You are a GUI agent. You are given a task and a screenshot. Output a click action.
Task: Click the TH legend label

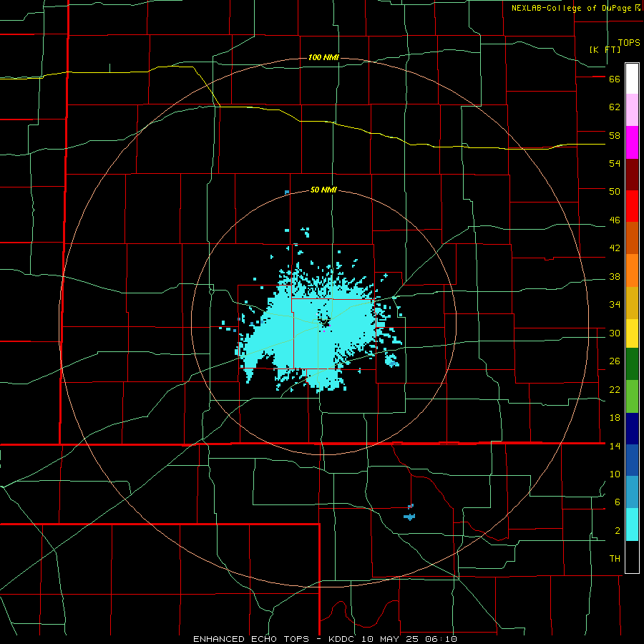pos(615,559)
